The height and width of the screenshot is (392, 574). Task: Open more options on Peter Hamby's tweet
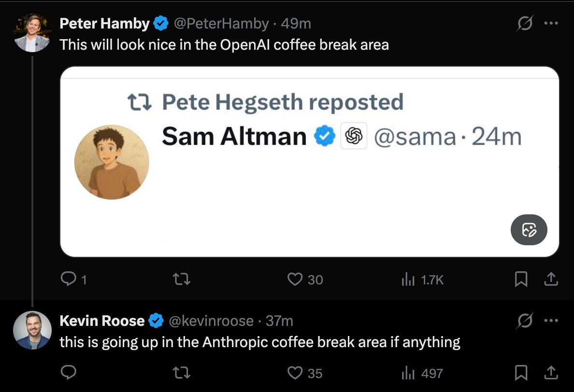pyautogui.click(x=551, y=24)
